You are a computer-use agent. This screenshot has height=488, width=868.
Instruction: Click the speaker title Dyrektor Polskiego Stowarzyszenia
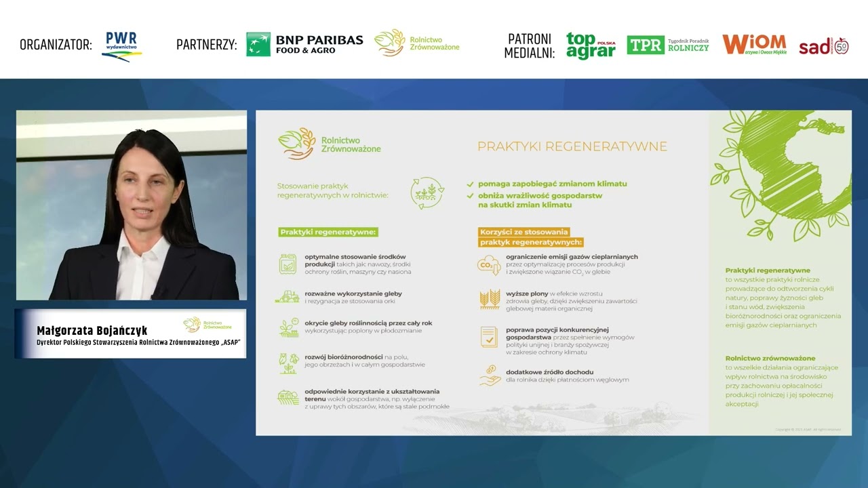click(139, 342)
